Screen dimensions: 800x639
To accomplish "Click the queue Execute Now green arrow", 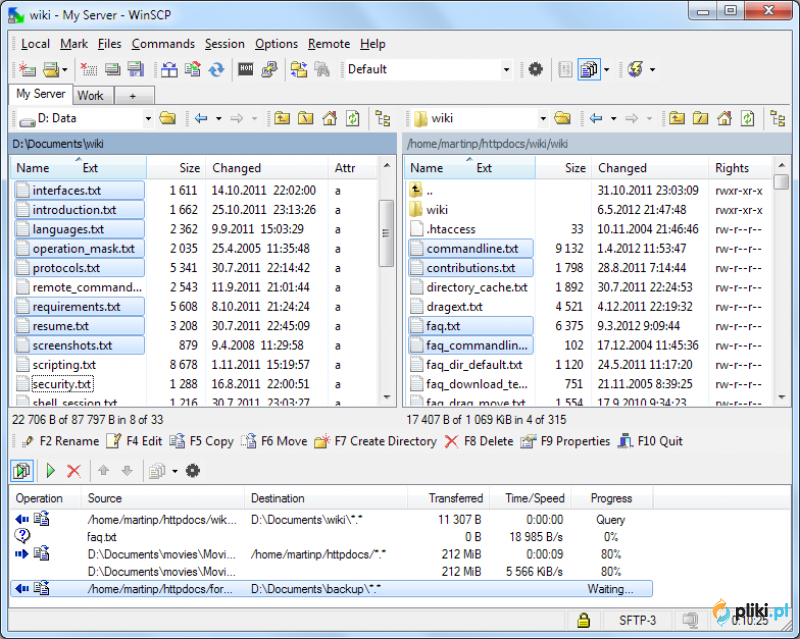I will [x=50, y=471].
